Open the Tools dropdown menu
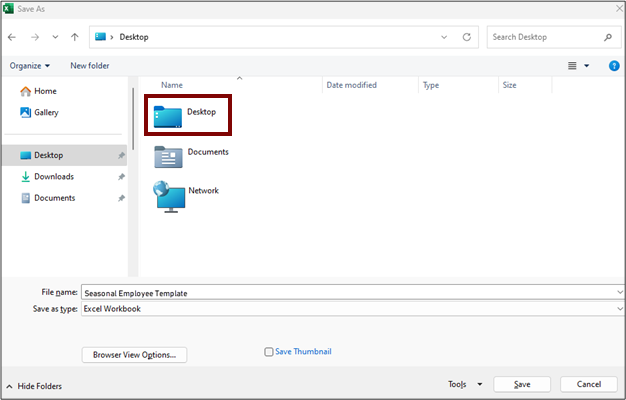The height and width of the screenshot is (400, 626). 465,384
